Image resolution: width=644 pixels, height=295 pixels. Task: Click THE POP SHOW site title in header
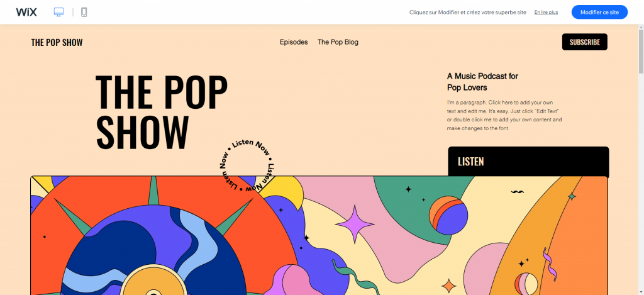(x=57, y=42)
